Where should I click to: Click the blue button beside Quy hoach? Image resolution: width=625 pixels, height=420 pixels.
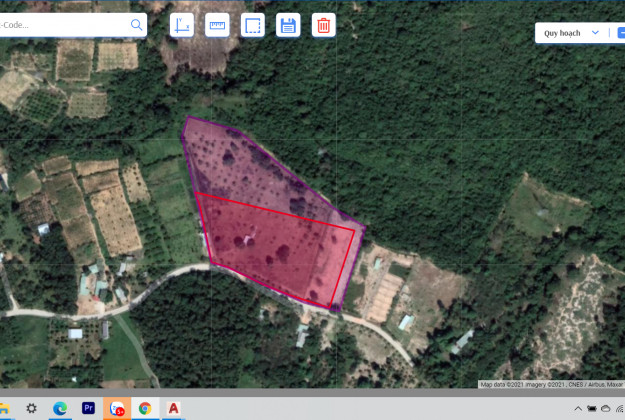620,33
